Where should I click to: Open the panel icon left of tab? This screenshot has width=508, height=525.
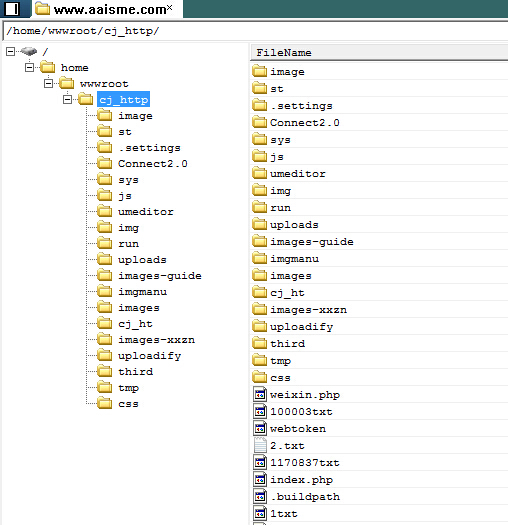12,9
